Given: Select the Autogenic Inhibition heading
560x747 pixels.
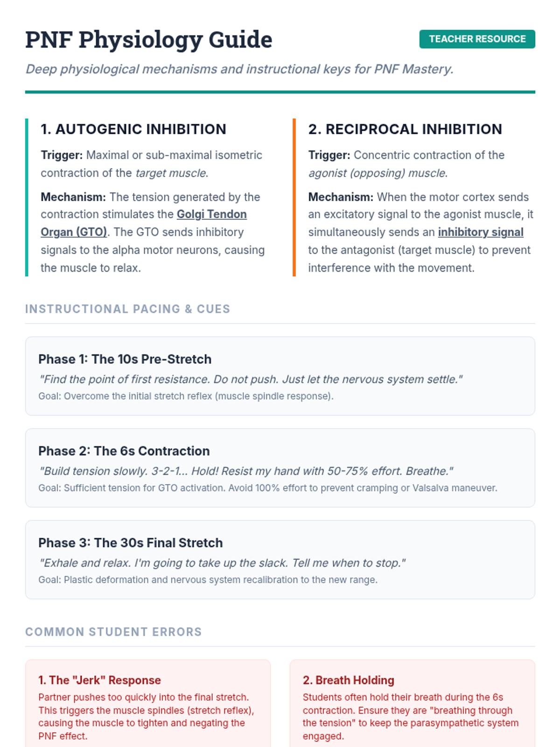Looking at the screenshot, I should coord(133,129).
